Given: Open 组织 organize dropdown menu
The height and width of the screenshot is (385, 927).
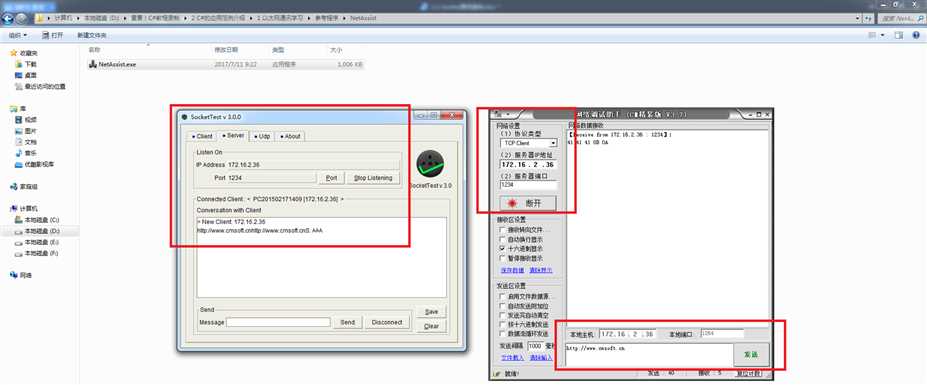Looking at the screenshot, I should coord(17,35).
